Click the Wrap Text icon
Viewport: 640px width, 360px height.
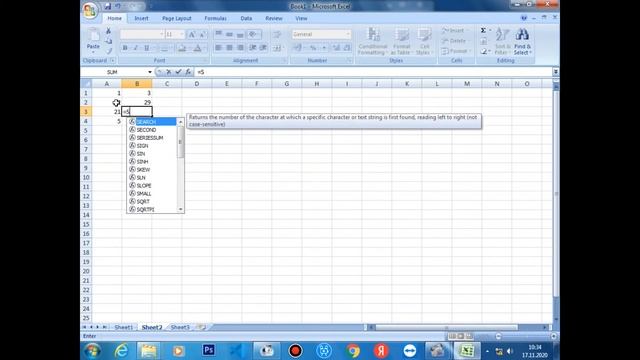[x=277, y=34]
